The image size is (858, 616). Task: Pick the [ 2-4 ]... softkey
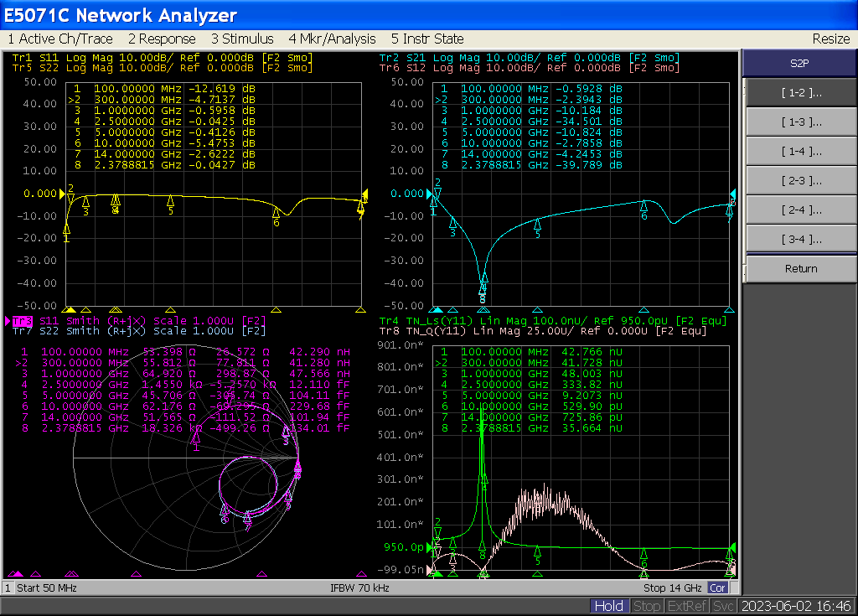click(801, 210)
